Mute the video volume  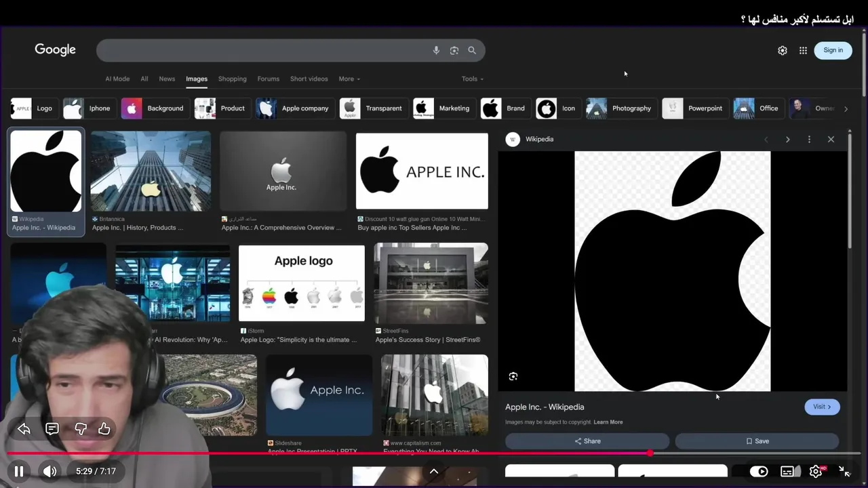click(x=50, y=471)
